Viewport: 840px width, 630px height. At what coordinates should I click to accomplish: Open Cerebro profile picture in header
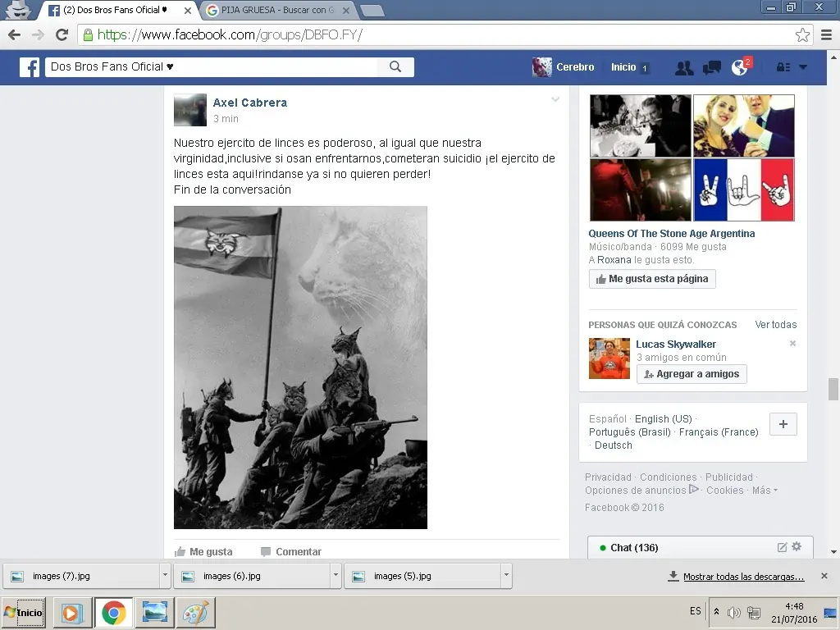tap(541, 67)
